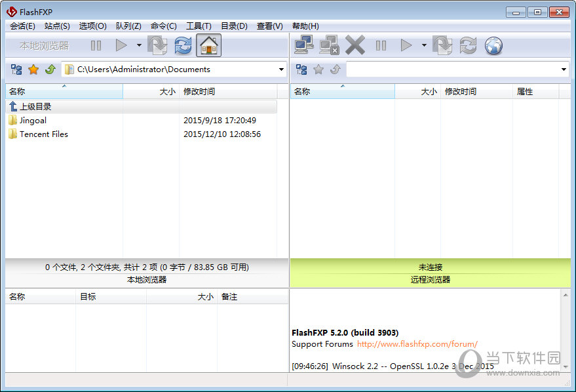Sort remote files by 属性 column

(x=535, y=92)
